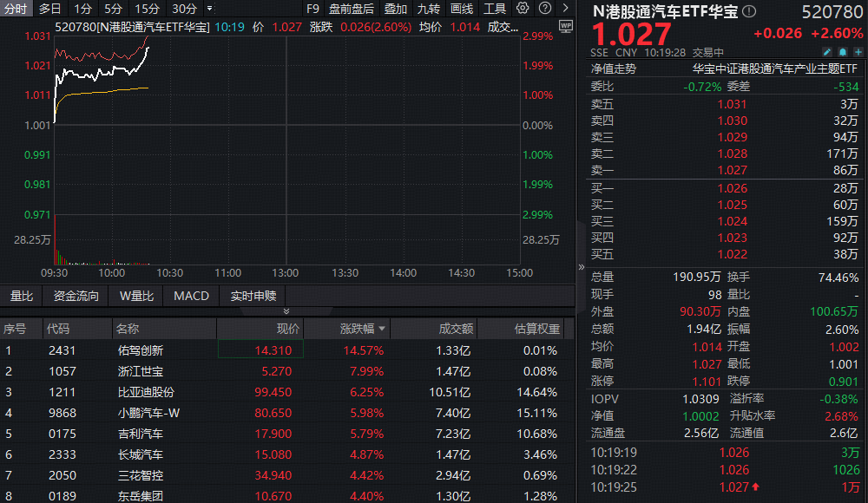868x503 pixels.
Task: Toggle 九转 indicator on chart
Action: (x=429, y=9)
